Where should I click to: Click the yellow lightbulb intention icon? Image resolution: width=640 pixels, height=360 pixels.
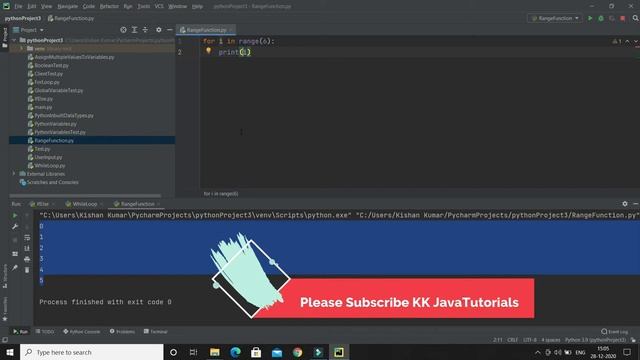point(209,51)
